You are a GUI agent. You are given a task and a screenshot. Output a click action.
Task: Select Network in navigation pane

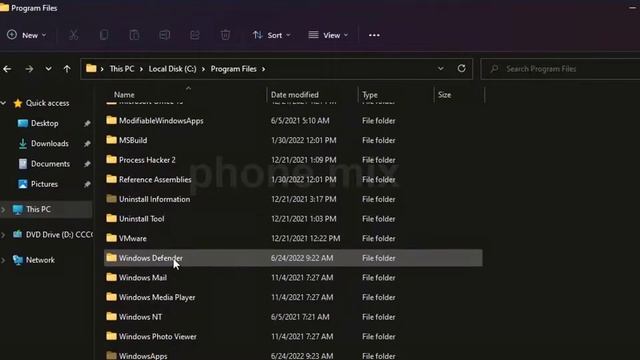tap(40, 260)
